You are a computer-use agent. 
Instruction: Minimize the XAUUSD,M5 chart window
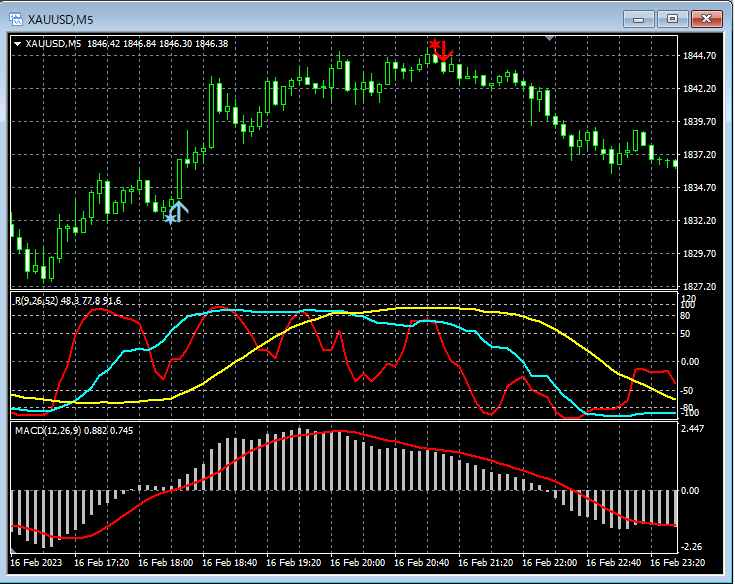point(639,19)
